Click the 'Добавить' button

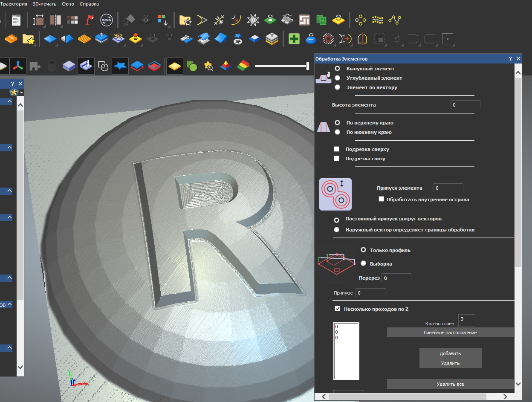coord(451,353)
